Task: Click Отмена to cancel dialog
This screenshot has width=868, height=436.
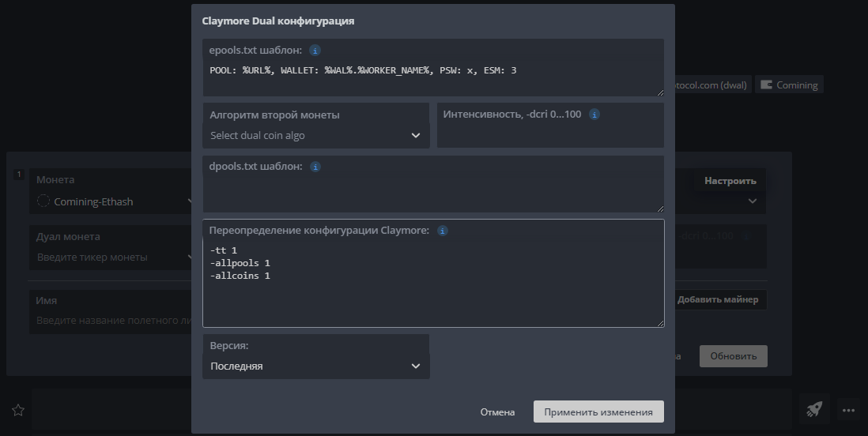Action: [497, 412]
